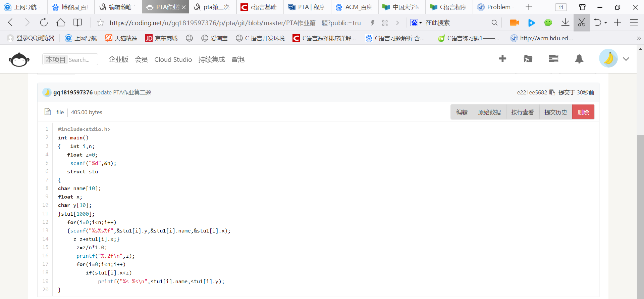Open a new tab with the plus button
This screenshot has width=644, height=299.
click(x=529, y=7)
